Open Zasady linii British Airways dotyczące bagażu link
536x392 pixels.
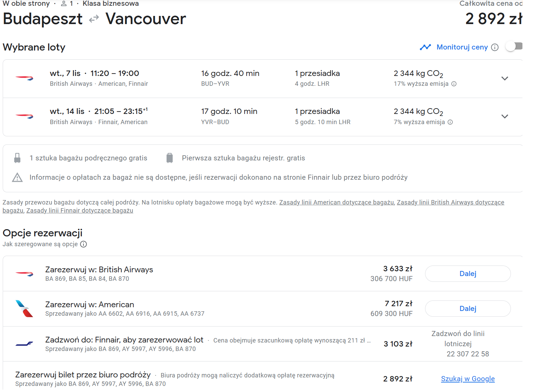pos(451,202)
